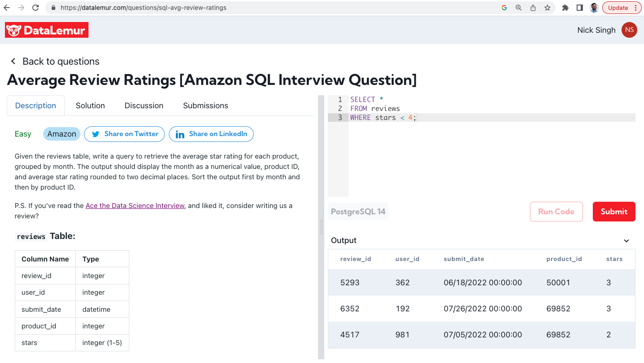Bookmark this page with the star icon

pyautogui.click(x=547, y=8)
